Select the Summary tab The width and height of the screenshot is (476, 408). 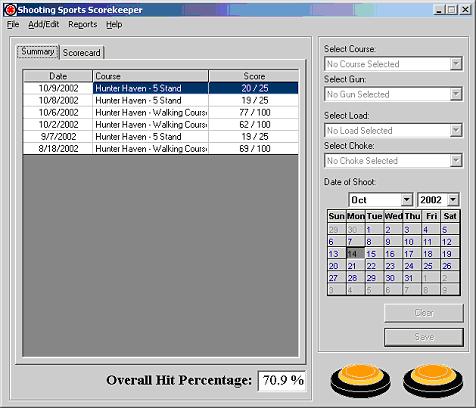click(x=38, y=52)
